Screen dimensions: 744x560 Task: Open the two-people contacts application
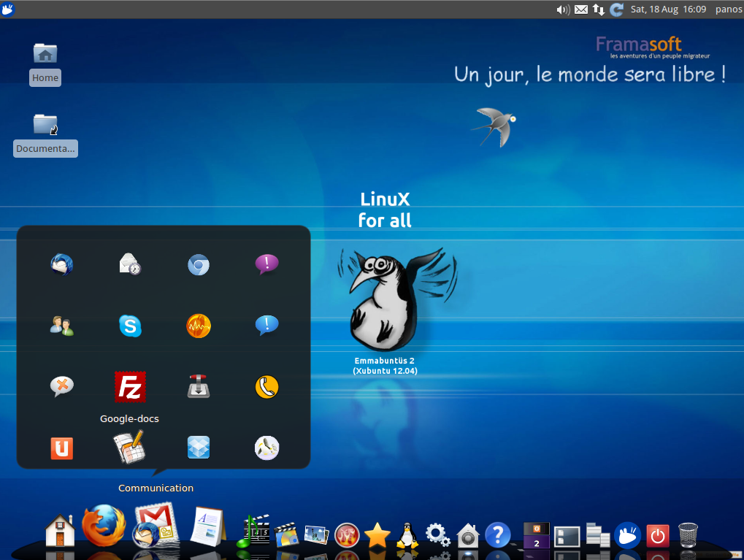click(61, 326)
